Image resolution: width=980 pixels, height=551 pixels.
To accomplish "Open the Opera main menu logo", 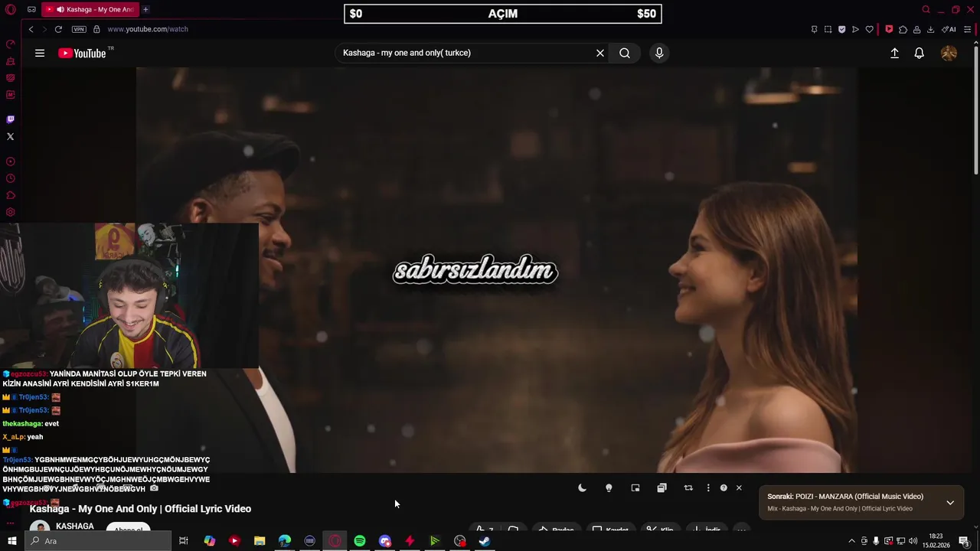I will point(11,10).
